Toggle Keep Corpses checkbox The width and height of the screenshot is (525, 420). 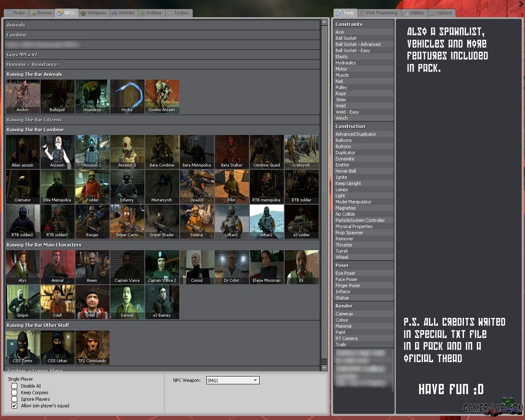[14, 393]
